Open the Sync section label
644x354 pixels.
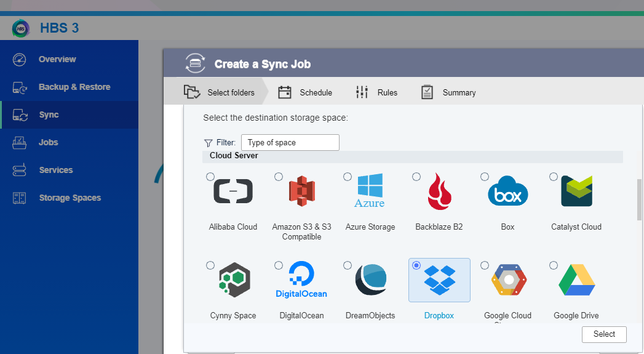49,115
